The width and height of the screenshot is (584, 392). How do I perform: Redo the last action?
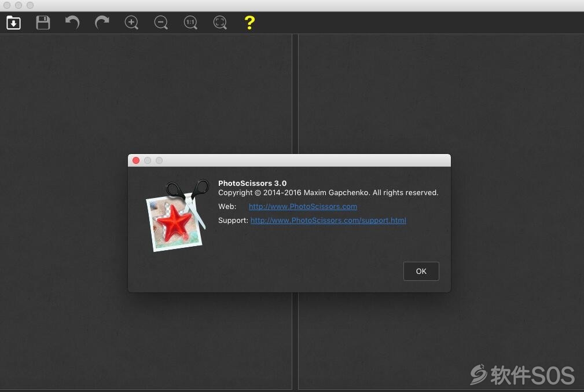(102, 23)
